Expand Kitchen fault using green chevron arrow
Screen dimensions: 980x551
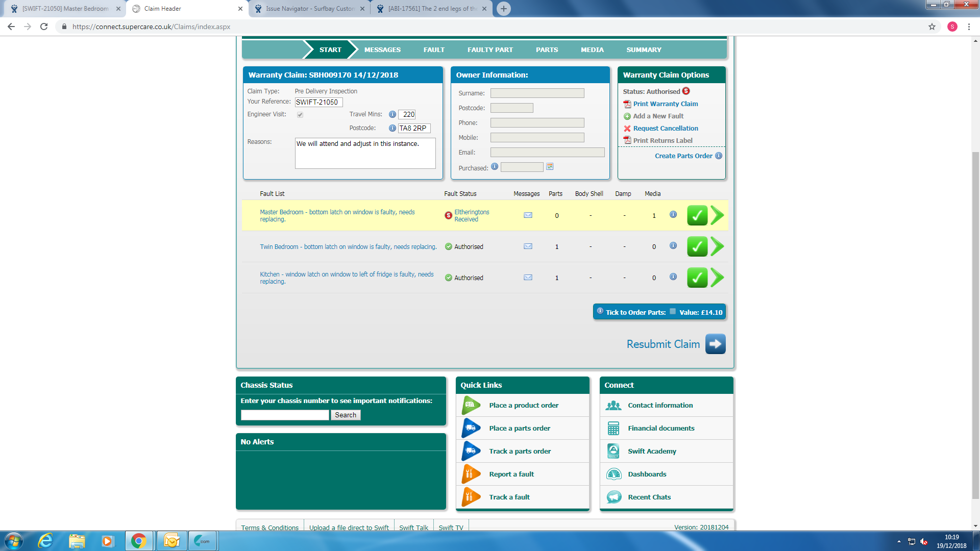coord(717,278)
